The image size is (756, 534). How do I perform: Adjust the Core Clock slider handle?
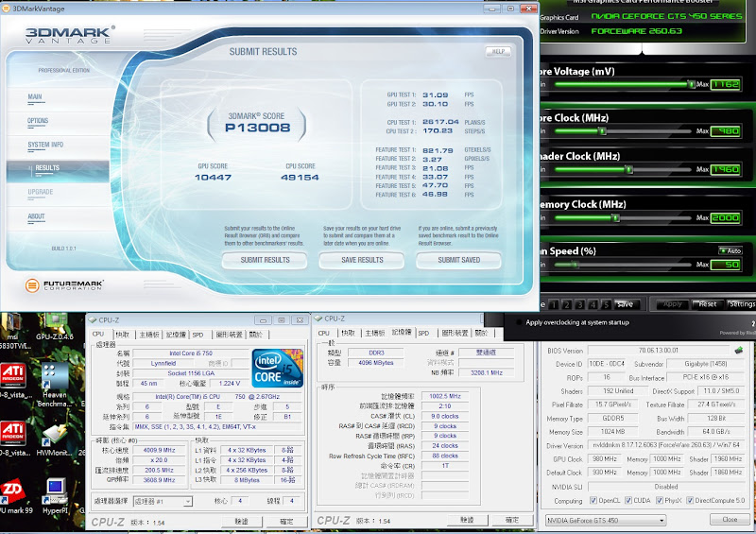(602, 130)
